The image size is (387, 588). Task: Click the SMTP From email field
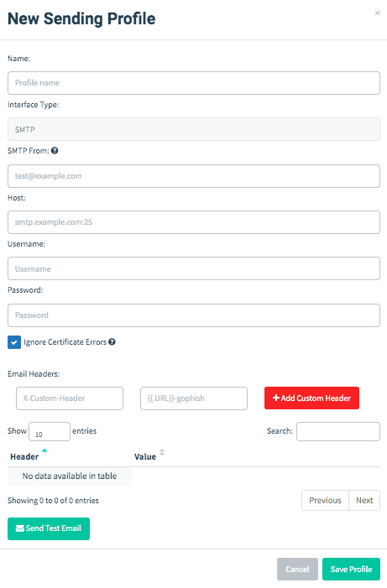pos(194,176)
